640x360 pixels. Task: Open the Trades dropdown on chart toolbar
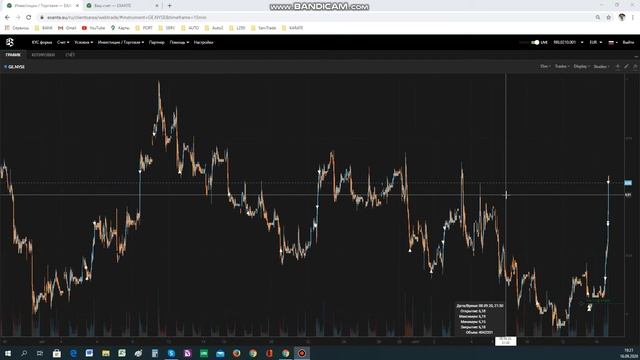pyautogui.click(x=562, y=66)
